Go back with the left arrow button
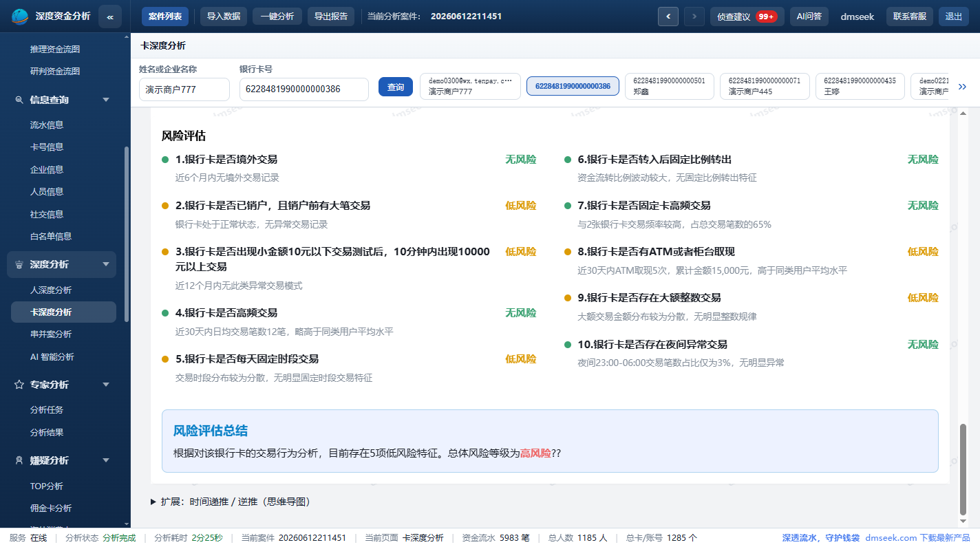The width and height of the screenshot is (980, 547). tap(668, 17)
